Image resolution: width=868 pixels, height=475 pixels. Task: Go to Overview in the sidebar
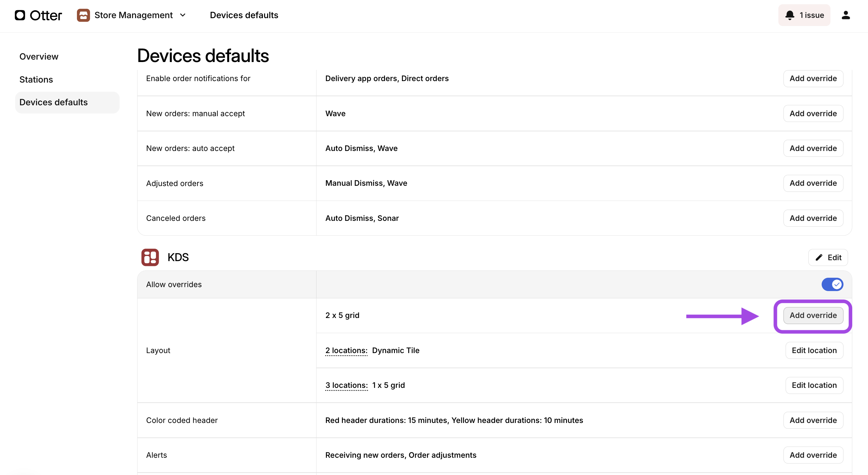pos(39,57)
